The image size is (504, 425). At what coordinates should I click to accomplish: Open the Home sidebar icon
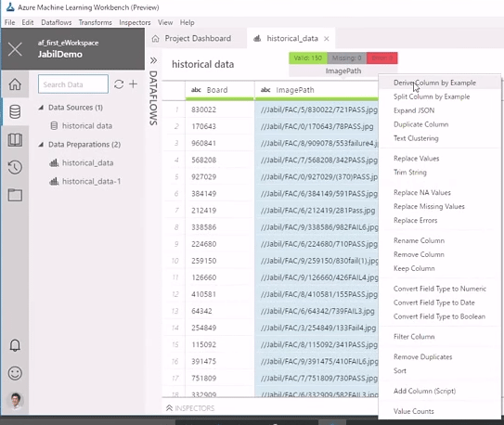pos(15,84)
